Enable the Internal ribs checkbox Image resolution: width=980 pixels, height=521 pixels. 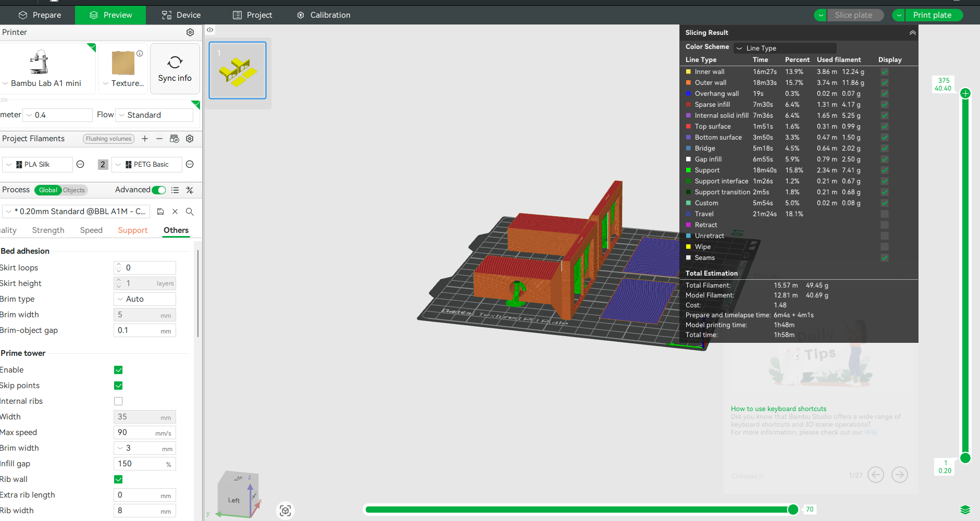pos(118,401)
